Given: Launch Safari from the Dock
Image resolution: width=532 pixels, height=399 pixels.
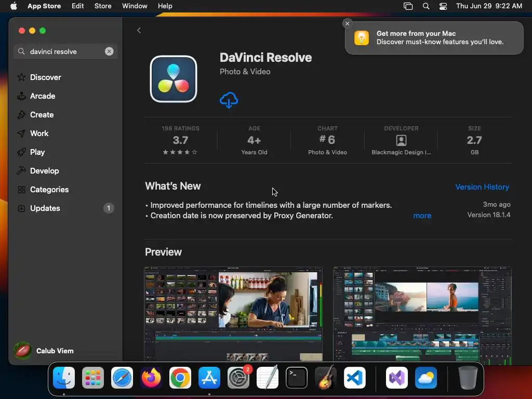Looking at the screenshot, I should coord(122,378).
